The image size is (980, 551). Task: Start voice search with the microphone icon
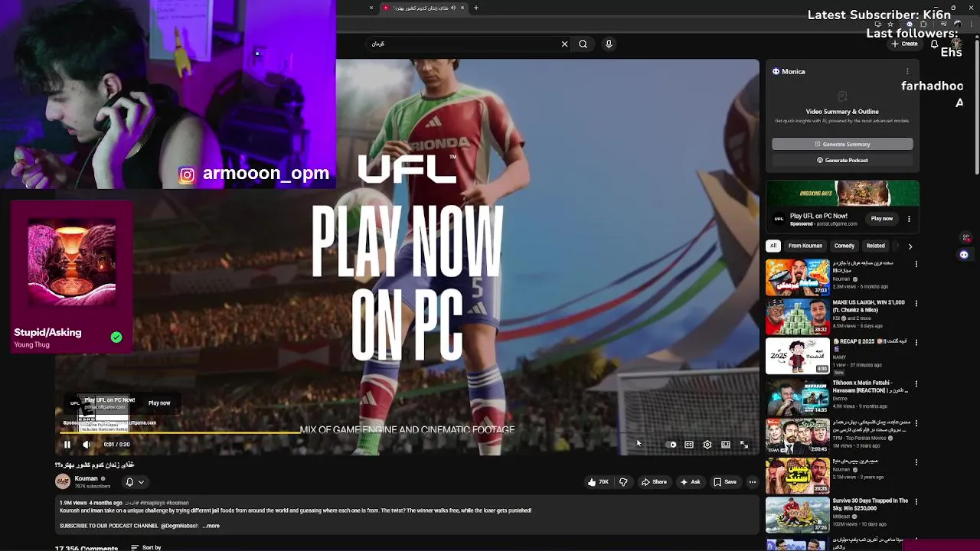[x=609, y=44]
